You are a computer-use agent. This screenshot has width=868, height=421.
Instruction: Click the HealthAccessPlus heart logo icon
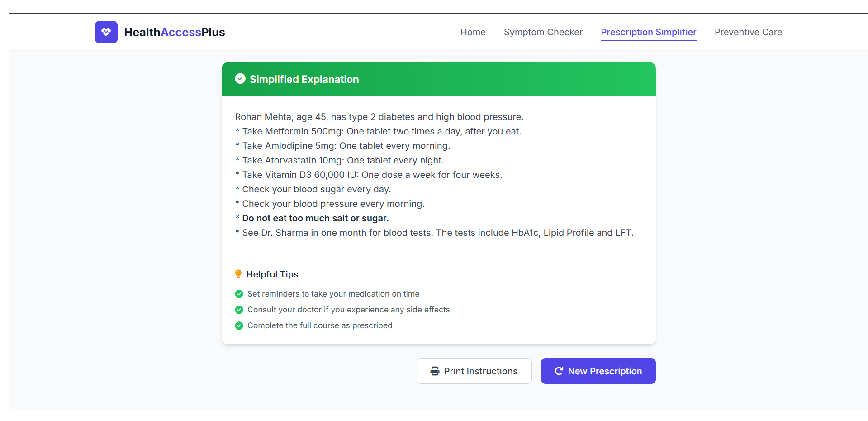[x=106, y=32]
